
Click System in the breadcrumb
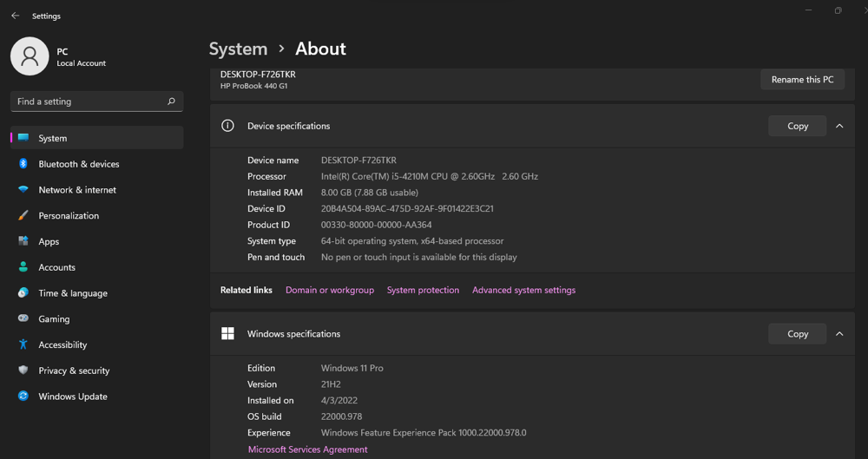click(238, 49)
